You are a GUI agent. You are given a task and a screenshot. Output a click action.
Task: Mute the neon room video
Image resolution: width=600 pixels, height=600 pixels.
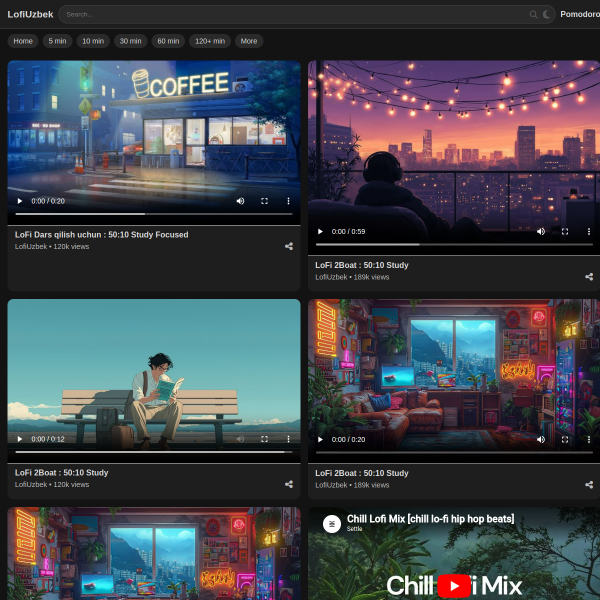click(x=541, y=439)
